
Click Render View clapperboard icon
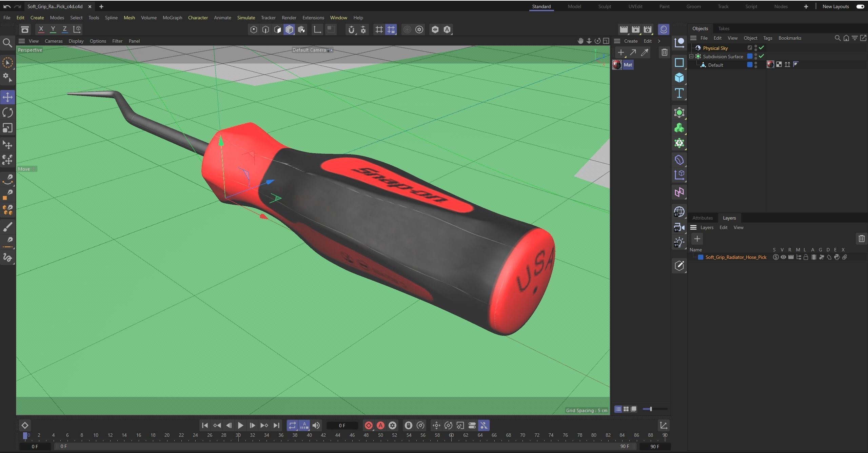coord(624,29)
